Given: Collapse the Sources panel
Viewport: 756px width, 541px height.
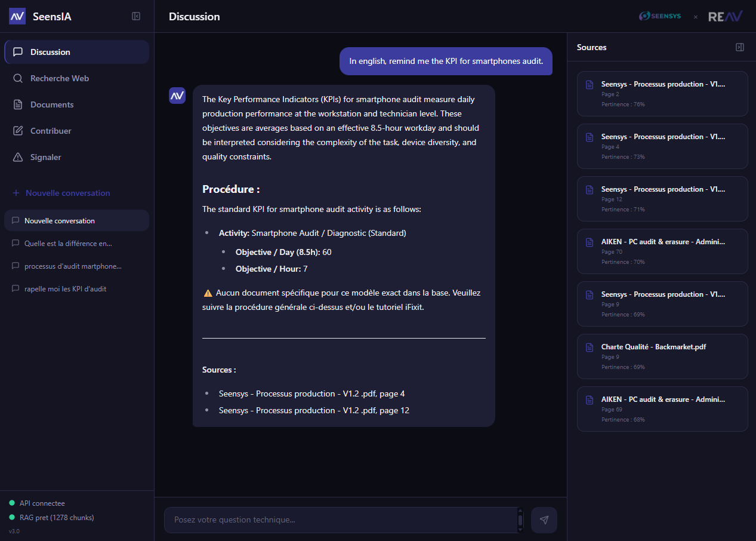Looking at the screenshot, I should 740,47.
